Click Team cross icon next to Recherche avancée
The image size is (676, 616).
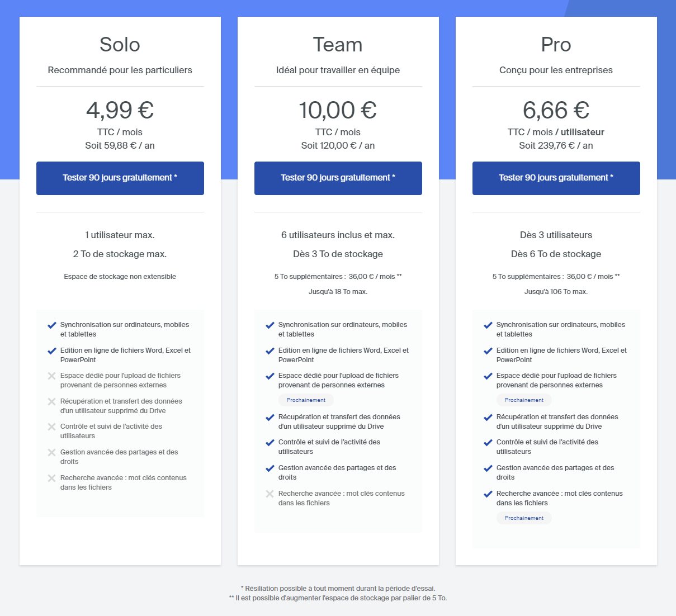tap(270, 494)
